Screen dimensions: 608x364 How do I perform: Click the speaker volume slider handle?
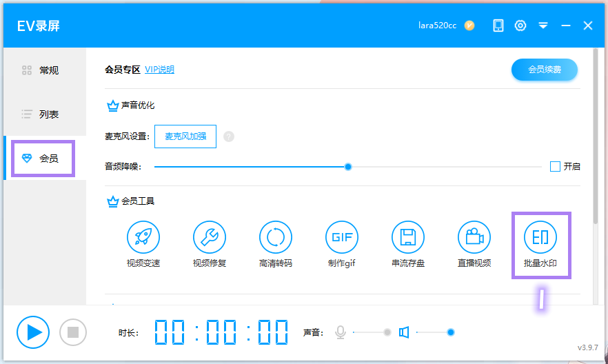pos(451,332)
